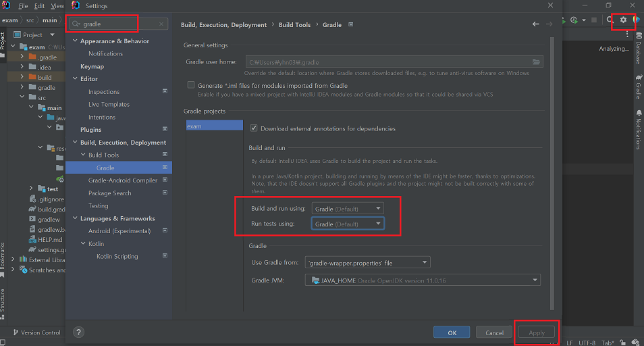Collapse Build Tools subsection
The width and height of the screenshot is (644, 346).
(84, 155)
